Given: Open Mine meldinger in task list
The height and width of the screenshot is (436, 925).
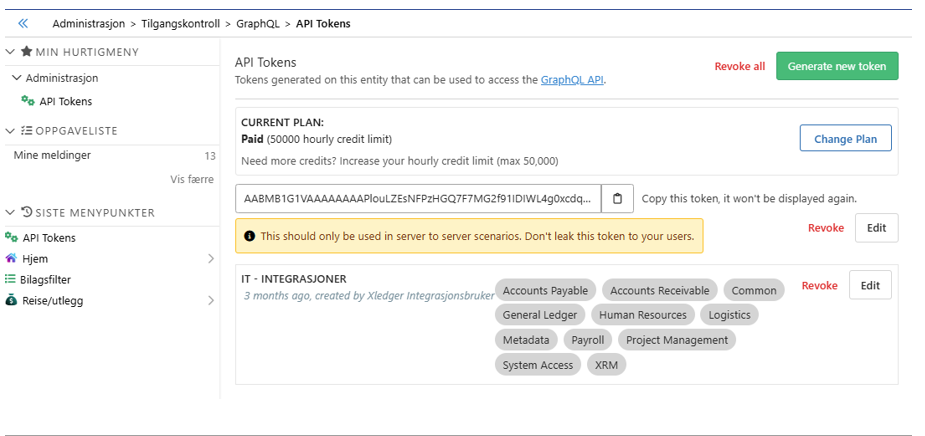Looking at the screenshot, I should pyautogui.click(x=53, y=155).
